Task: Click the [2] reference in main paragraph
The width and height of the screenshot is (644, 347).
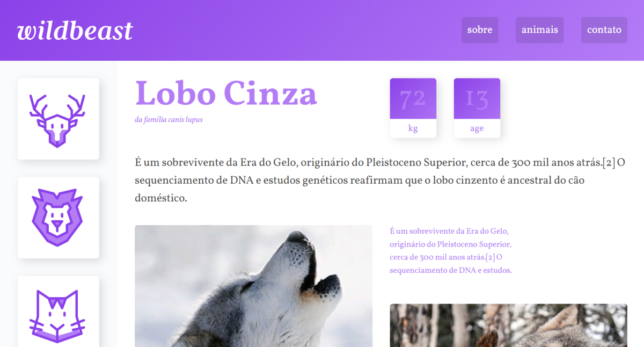Action: (x=609, y=163)
